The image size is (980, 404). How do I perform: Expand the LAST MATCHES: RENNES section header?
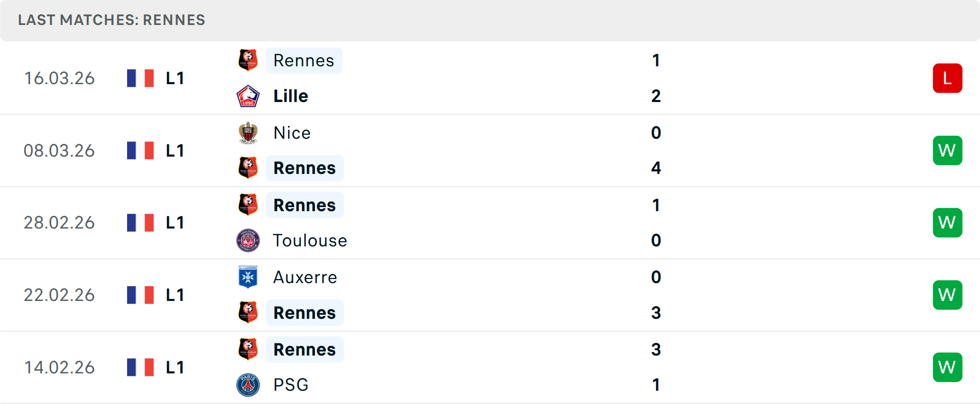(x=111, y=20)
